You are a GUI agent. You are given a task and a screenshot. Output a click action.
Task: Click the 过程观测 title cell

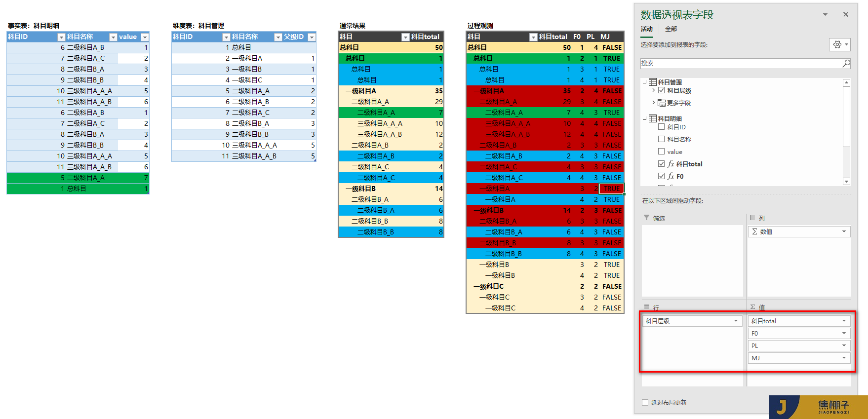(480, 26)
